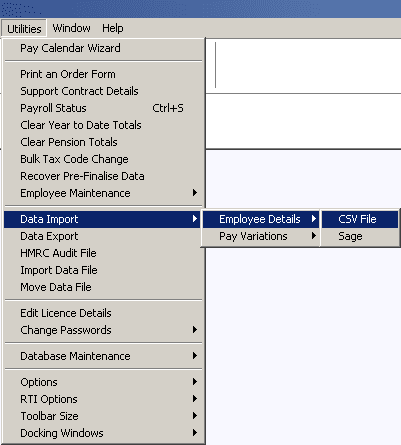Select Print an Order Form
The width and height of the screenshot is (401, 445).
point(103,74)
